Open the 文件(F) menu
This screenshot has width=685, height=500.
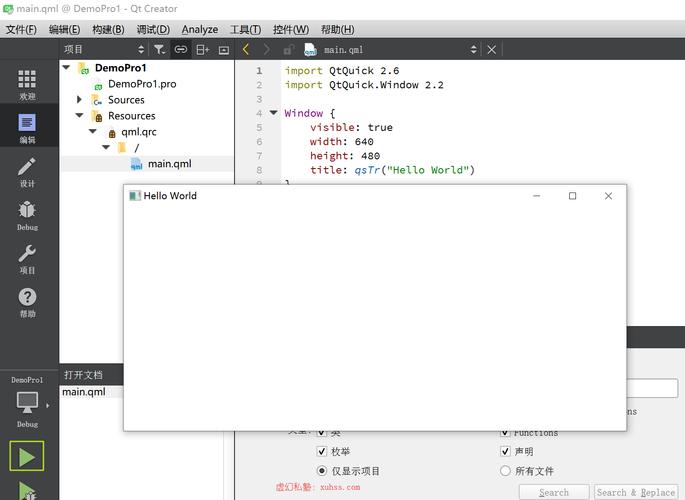click(x=21, y=30)
